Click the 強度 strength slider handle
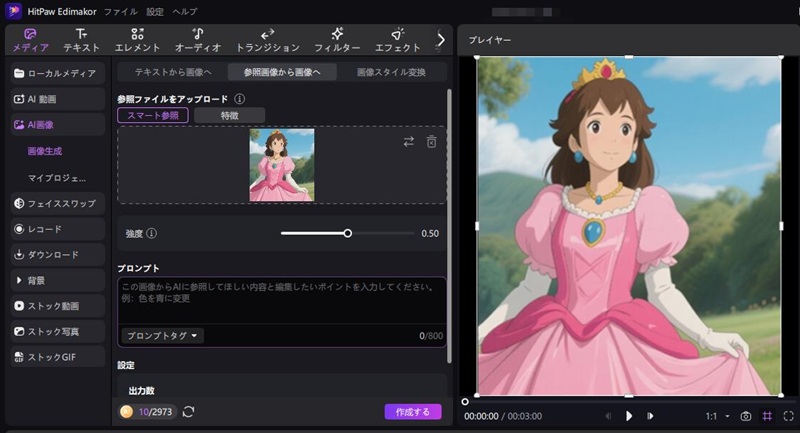 click(x=347, y=233)
